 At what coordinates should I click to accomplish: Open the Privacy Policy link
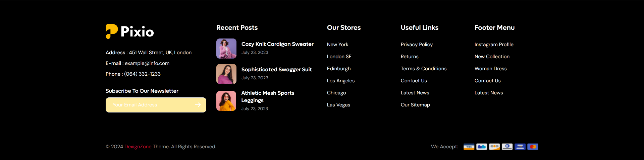coord(417,45)
